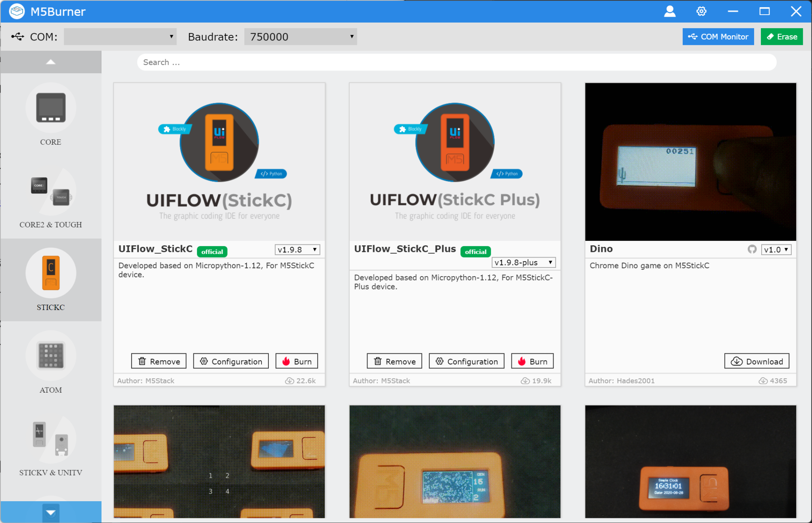Click the 'Baudrate:' label
The height and width of the screenshot is (523, 812).
[213, 37]
